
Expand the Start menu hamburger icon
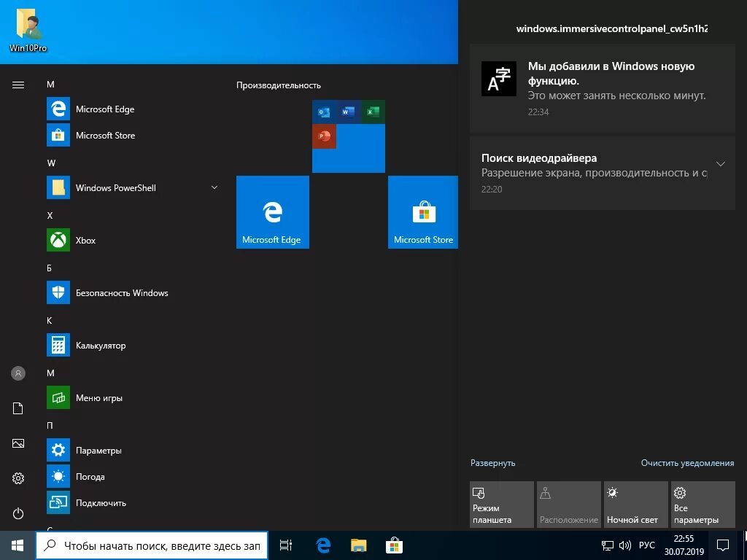click(x=18, y=85)
